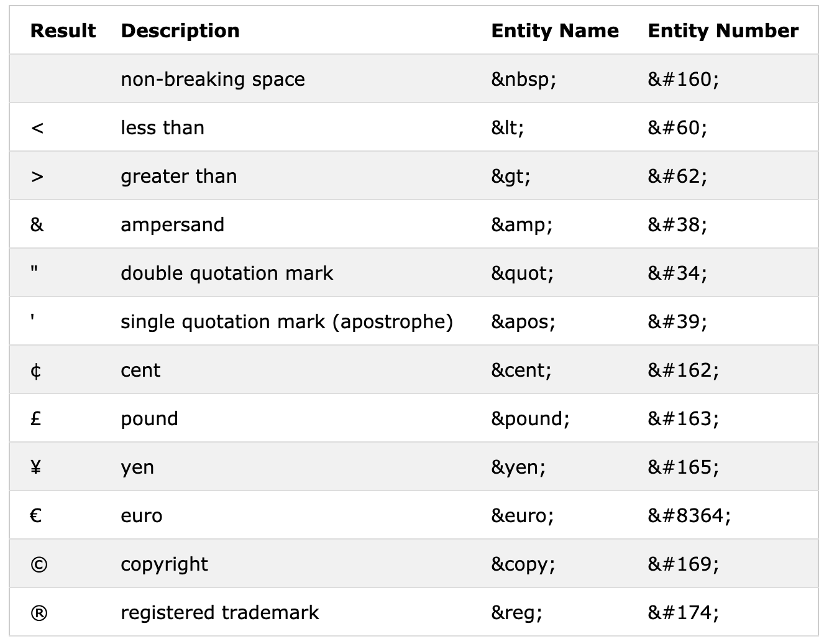Screen dimensions: 824x644
Task: Click the greater than symbol result
Action: tap(37, 177)
